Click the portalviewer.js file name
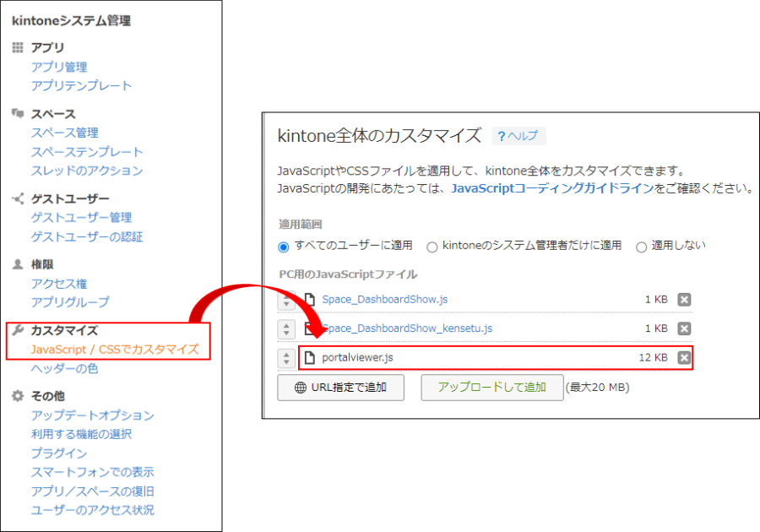This screenshot has width=760, height=532. pos(358,357)
